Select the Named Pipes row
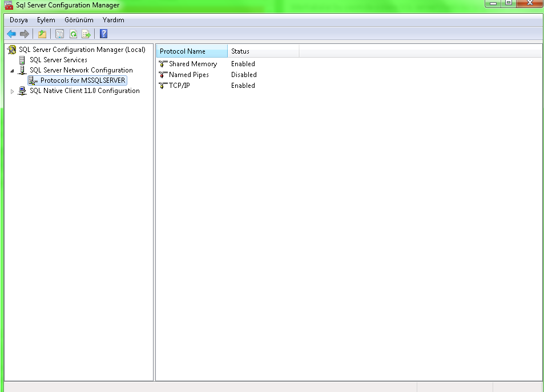The image size is (544, 392). 189,75
